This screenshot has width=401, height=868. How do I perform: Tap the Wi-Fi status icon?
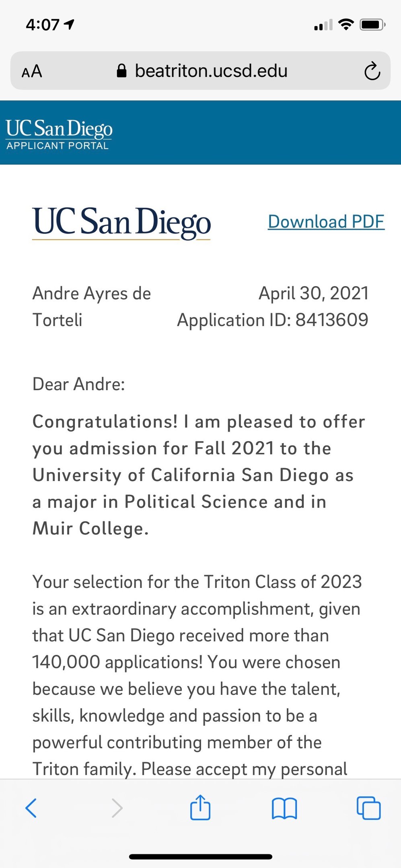point(345,25)
